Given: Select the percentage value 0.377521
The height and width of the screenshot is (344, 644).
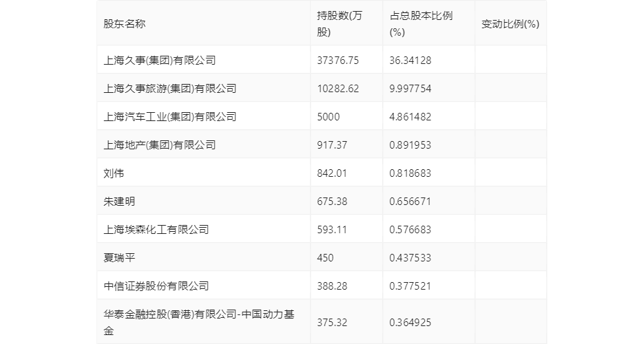Looking at the screenshot, I should point(411,286).
